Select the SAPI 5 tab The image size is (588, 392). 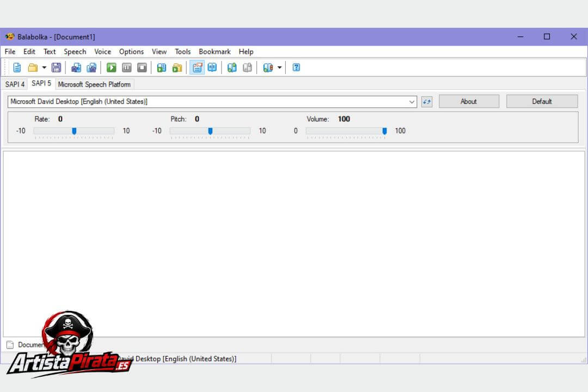tap(41, 83)
